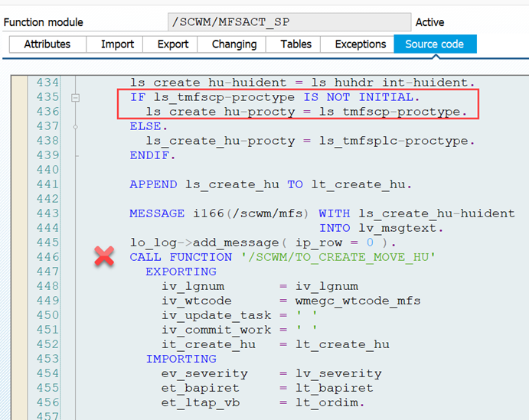This screenshot has width=529, height=420.
Task: Select the Source code tab
Action: (435, 44)
